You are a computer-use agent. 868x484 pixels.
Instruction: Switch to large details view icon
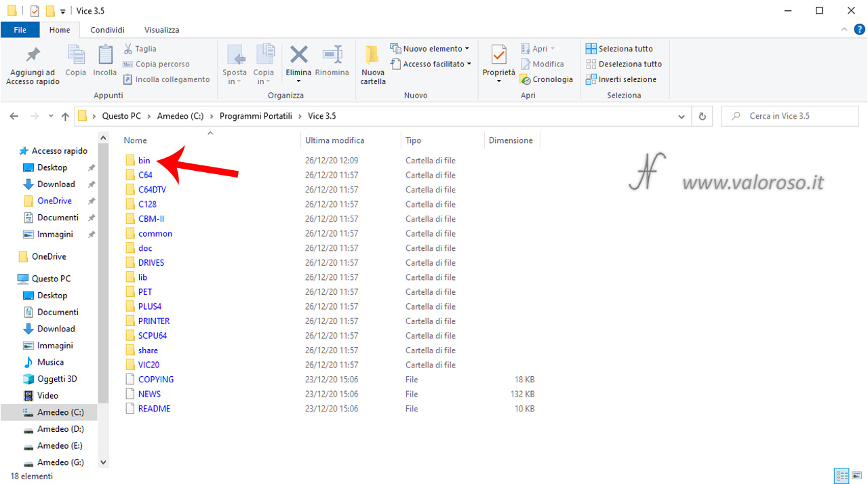[x=842, y=476]
